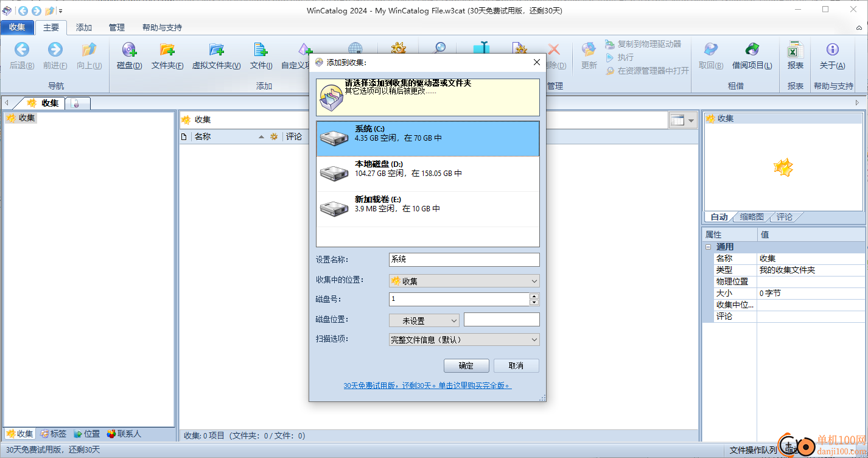This screenshot has height=458, width=868.
Task: Open the 报表 Excel report button
Action: 795,57
